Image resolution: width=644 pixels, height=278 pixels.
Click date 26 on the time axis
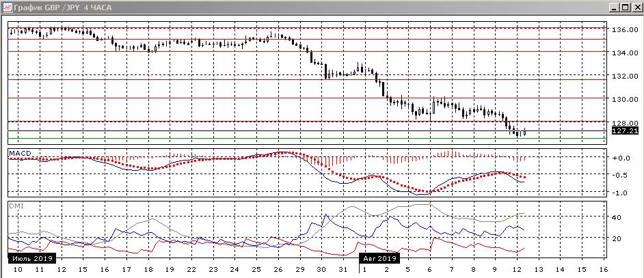pyautogui.click(x=276, y=270)
